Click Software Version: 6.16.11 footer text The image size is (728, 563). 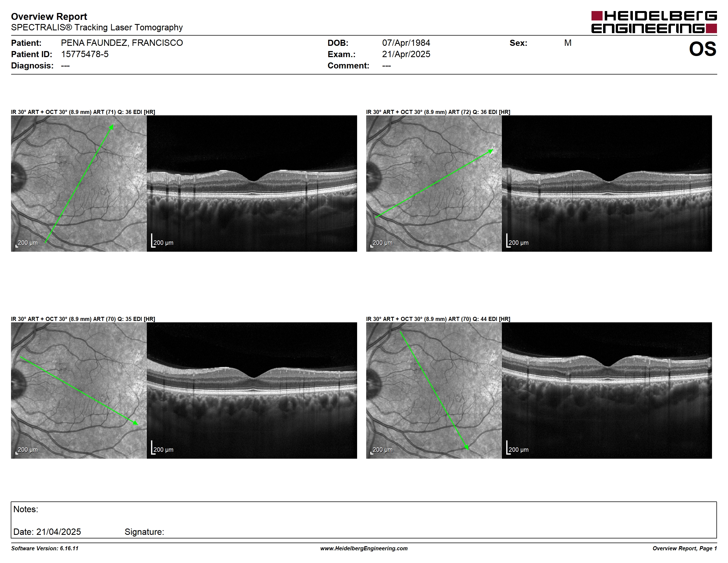coord(45,548)
